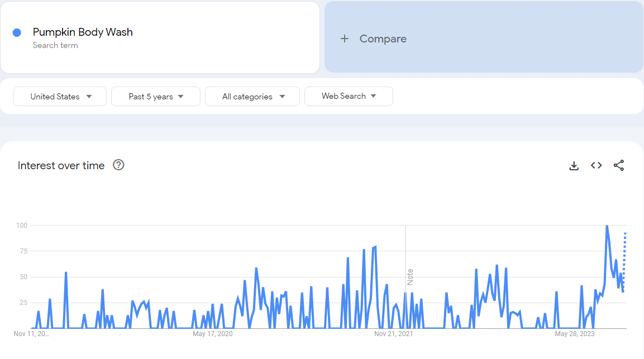Click the chart line's peak at 100
644x359 pixels.
[607, 226]
